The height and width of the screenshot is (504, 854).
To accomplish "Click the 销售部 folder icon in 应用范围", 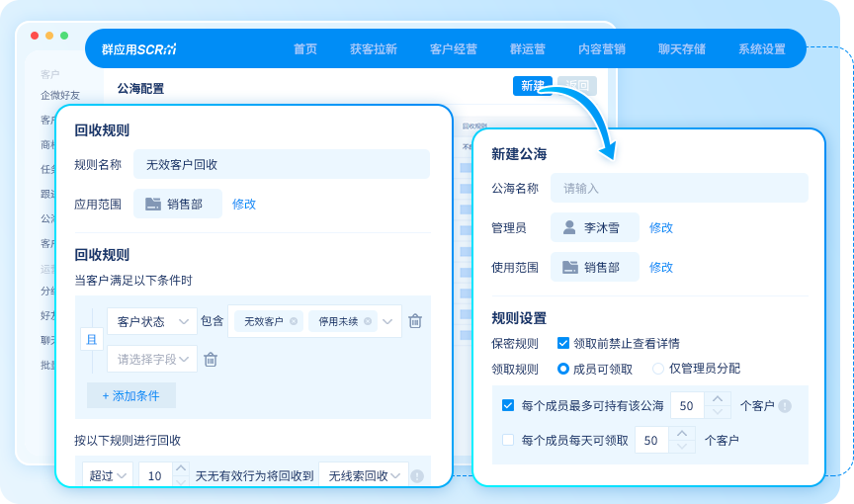I will point(153,205).
